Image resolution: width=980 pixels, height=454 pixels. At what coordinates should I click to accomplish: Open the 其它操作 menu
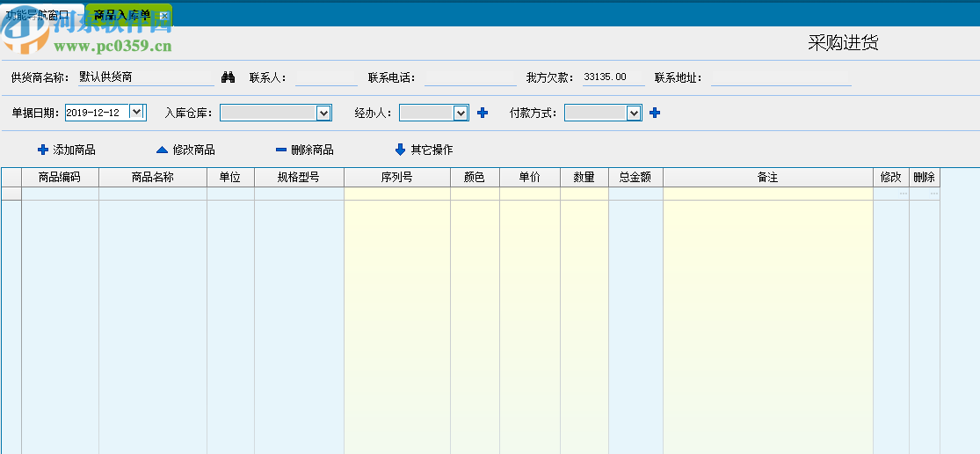[425, 150]
